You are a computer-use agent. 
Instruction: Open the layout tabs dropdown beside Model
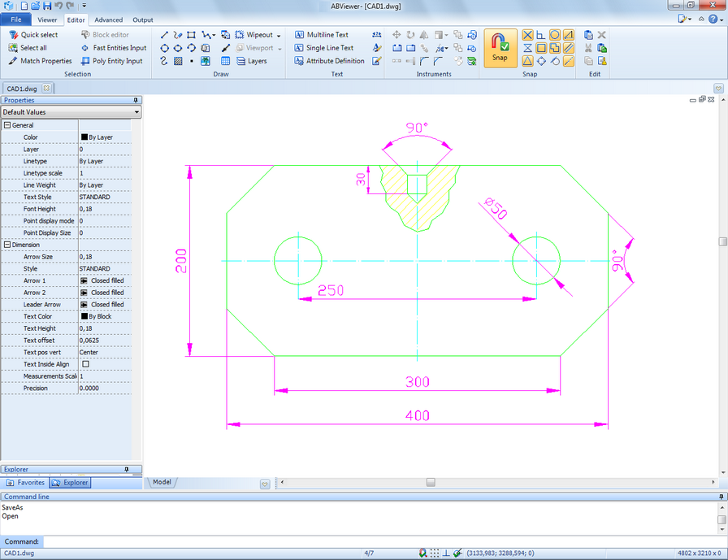[265, 484]
